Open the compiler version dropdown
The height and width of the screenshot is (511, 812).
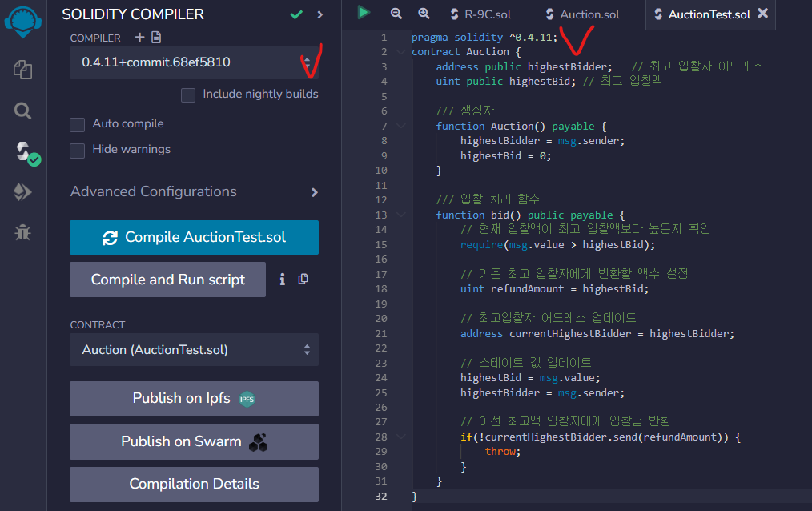[195, 62]
